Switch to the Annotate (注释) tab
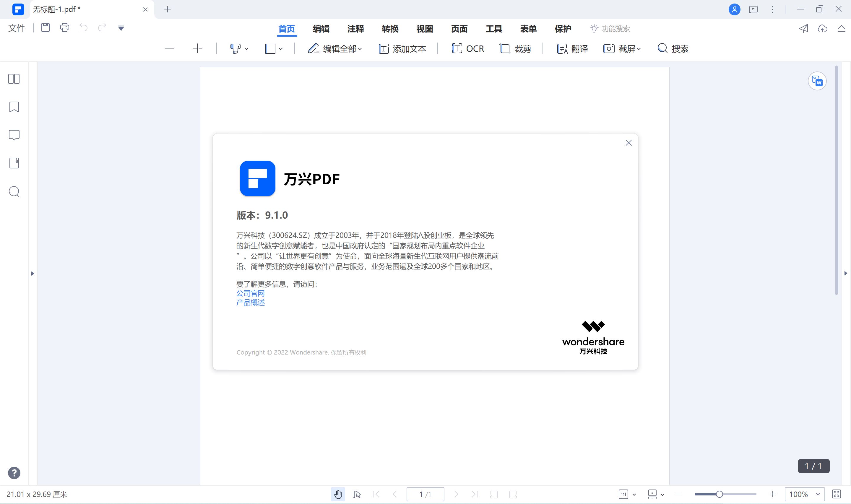This screenshot has width=851, height=504. pos(355,29)
